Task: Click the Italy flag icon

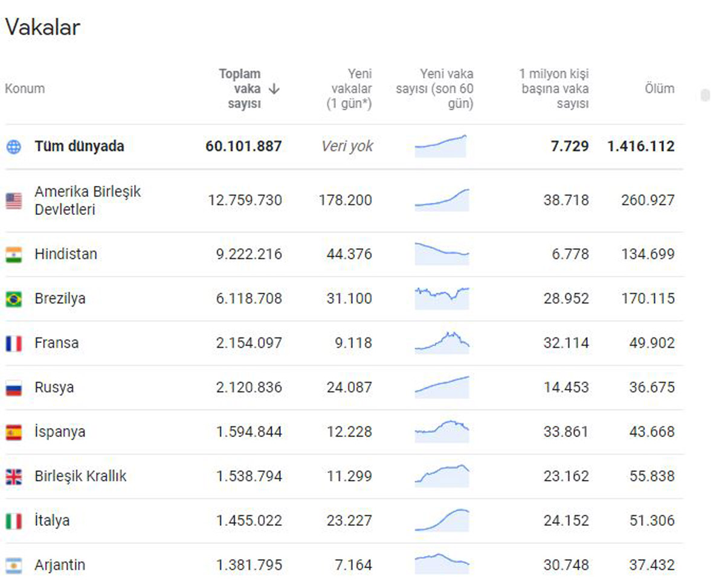Action: [14, 521]
